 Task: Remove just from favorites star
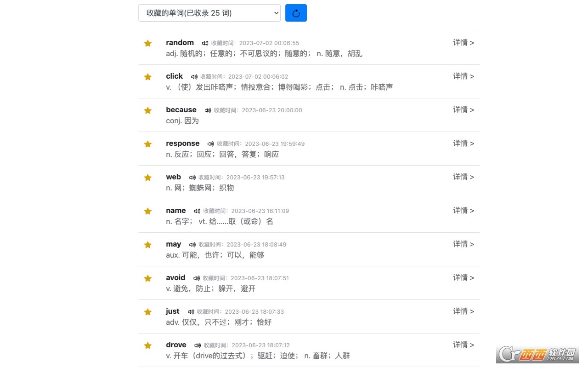(148, 312)
